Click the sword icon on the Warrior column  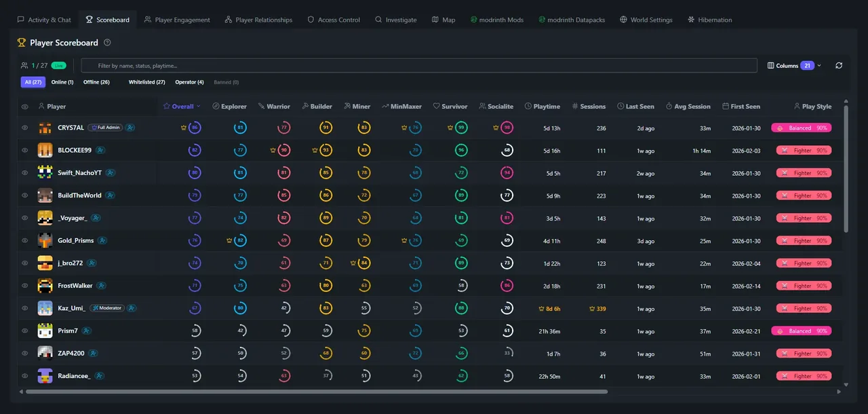click(x=261, y=106)
